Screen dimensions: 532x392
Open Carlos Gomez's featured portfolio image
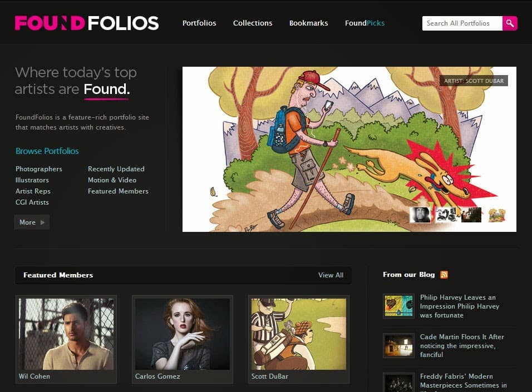click(x=183, y=334)
